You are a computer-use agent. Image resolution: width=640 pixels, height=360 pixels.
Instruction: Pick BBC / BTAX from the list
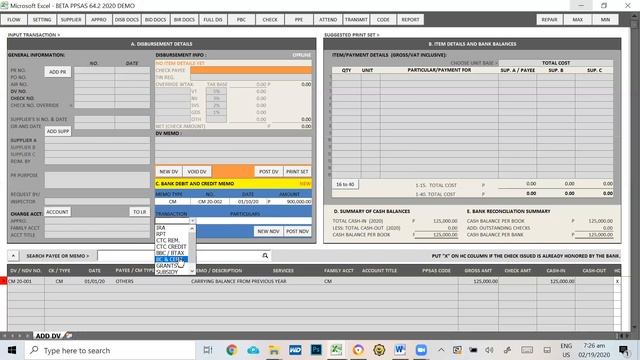pyautogui.click(x=170, y=253)
